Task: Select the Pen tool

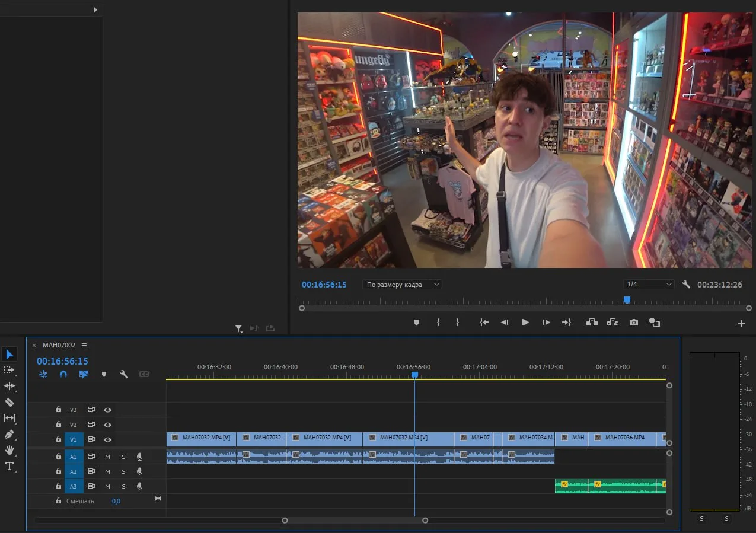Action: 9,434
